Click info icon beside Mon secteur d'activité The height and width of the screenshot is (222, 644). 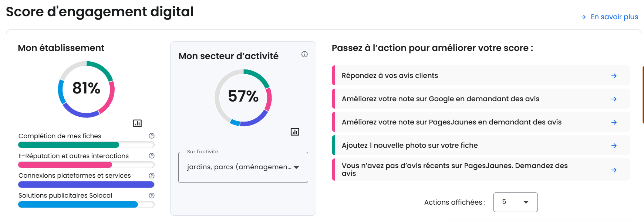304,54
